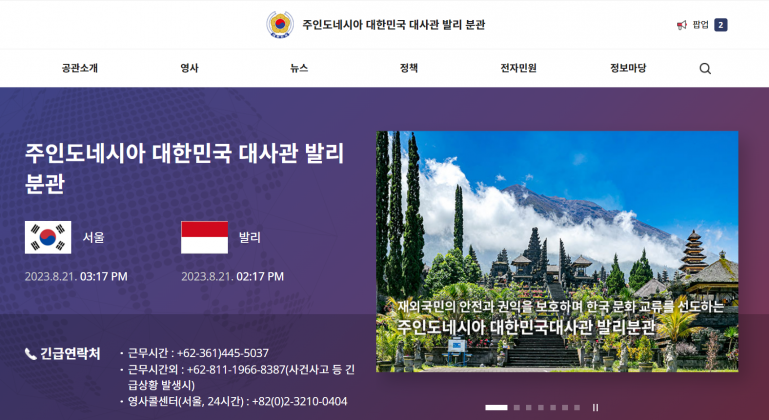Image resolution: width=769 pixels, height=420 pixels.
Task: Expand the 뉴스 menu
Action: point(299,69)
